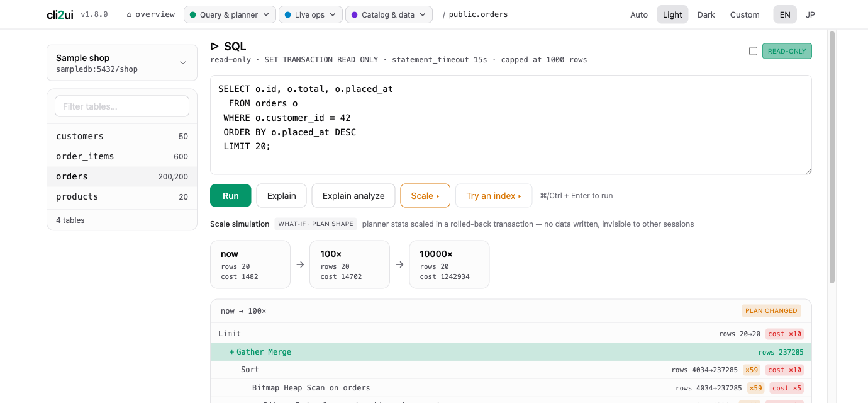Screen dimensions: 868x403
Task: Click the '4 tables' footer text
Action: [70, 220]
